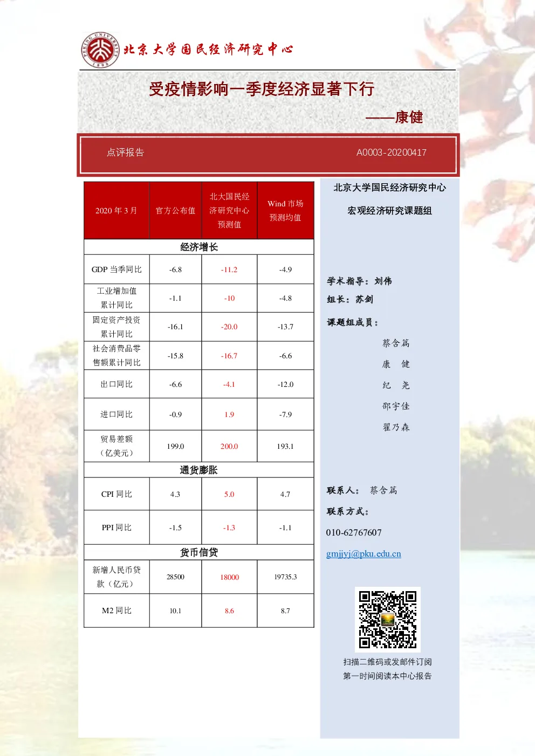Click the Wind 市场预测均值 column header

tap(285, 211)
